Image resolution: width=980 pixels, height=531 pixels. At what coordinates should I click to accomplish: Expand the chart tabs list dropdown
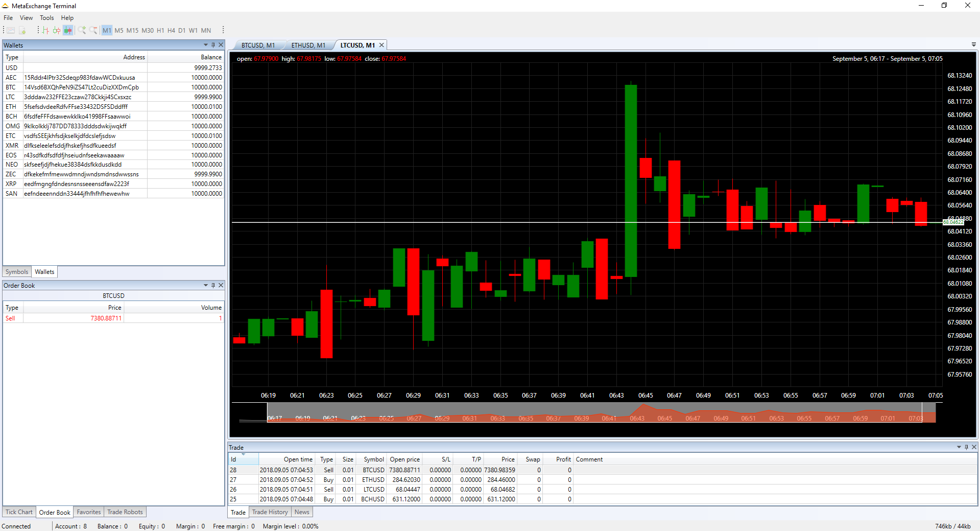973,45
